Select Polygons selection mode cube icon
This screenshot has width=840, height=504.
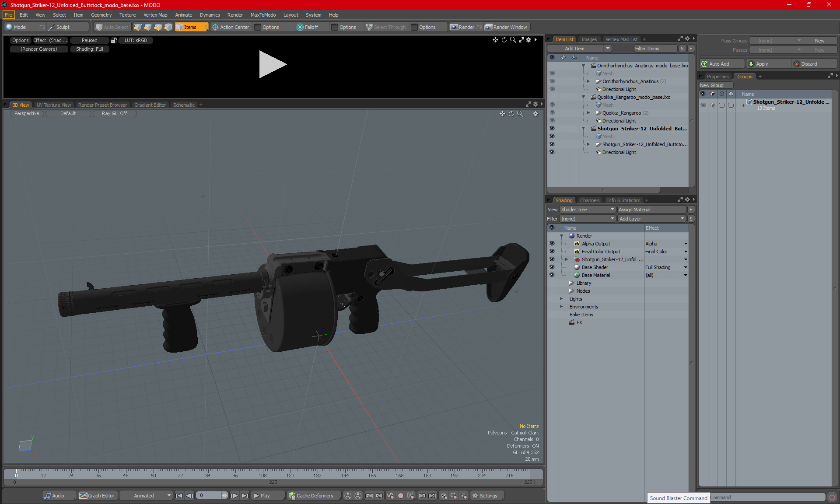click(x=158, y=27)
